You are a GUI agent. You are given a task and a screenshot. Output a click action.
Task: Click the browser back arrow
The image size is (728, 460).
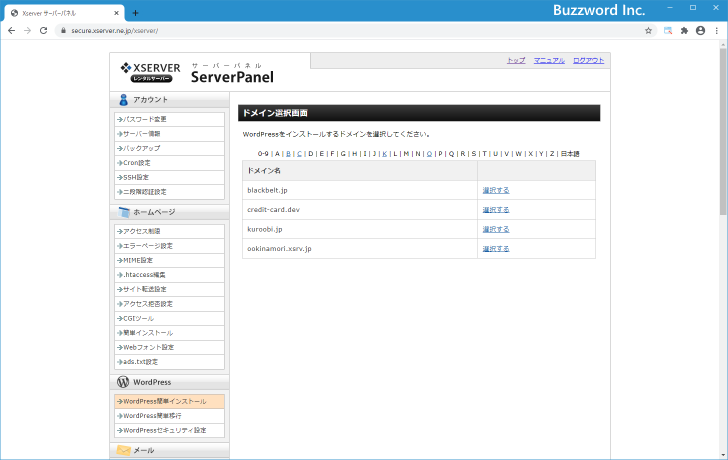(11, 31)
